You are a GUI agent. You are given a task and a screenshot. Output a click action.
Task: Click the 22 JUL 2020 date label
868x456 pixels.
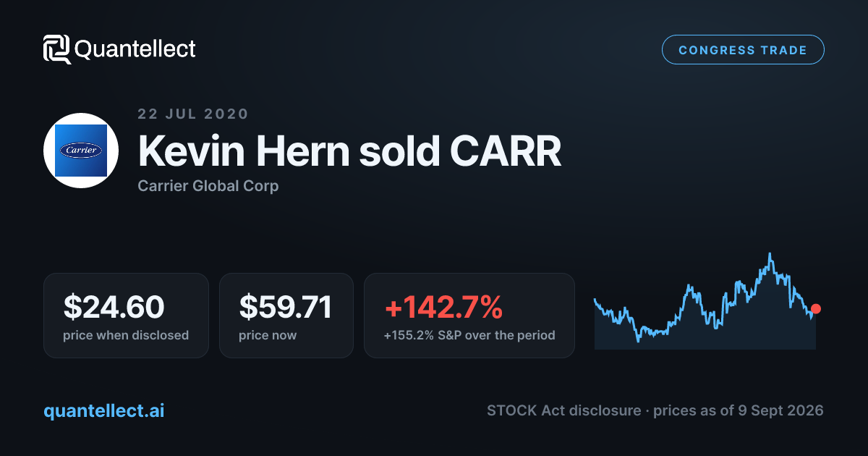point(193,114)
